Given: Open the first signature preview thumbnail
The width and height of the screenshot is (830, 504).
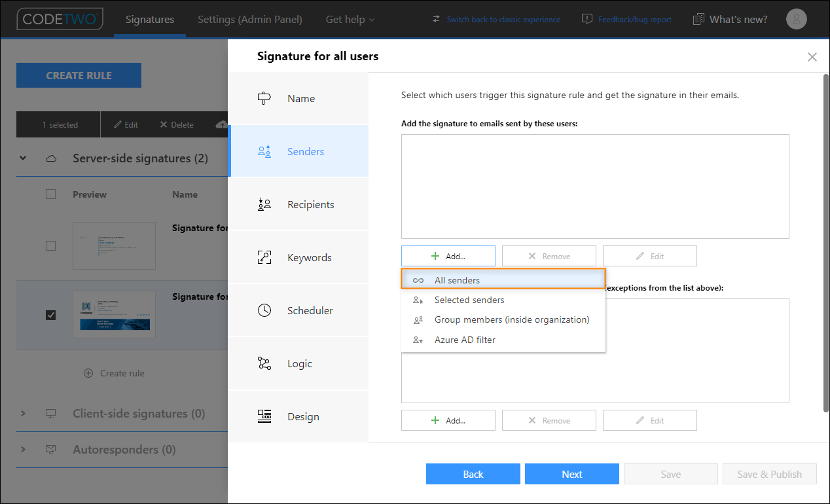Looking at the screenshot, I should 114,245.
